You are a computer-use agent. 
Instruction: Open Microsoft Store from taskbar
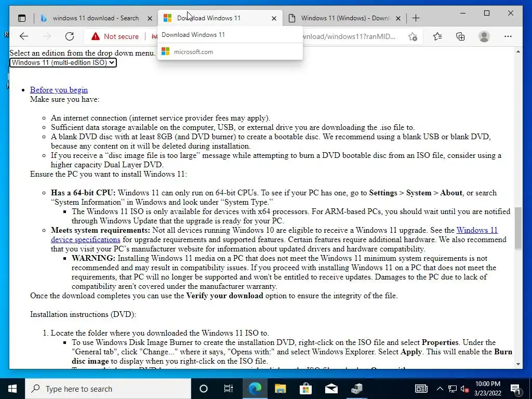tap(305, 389)
